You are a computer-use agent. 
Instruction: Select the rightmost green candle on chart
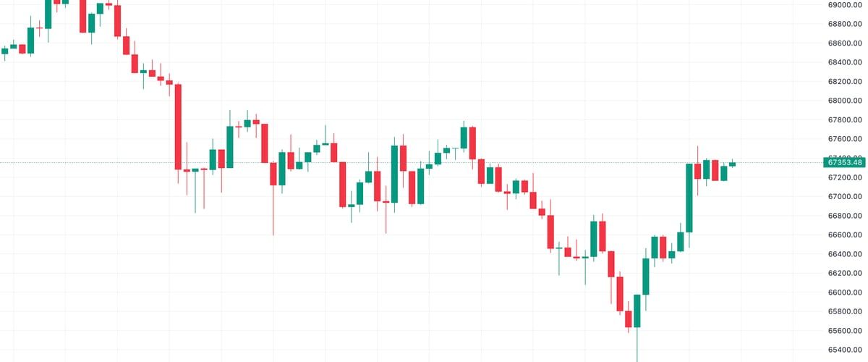[x=732, y=164]
